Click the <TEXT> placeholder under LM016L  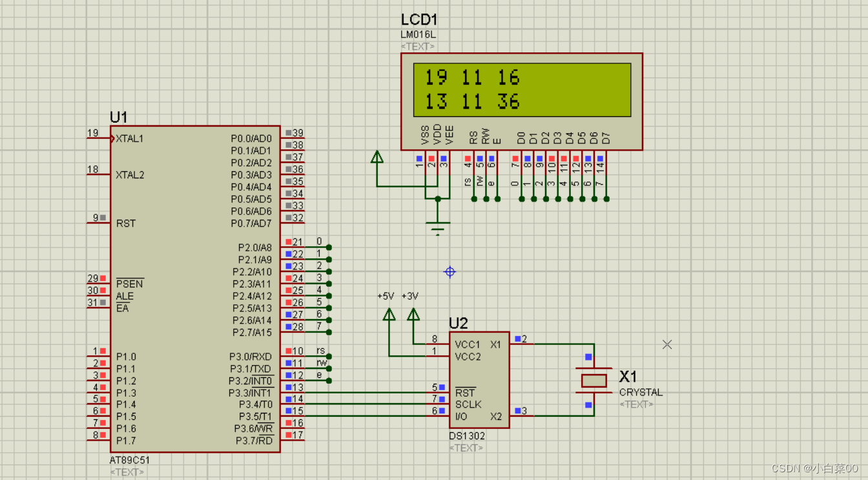click(418, 47)
